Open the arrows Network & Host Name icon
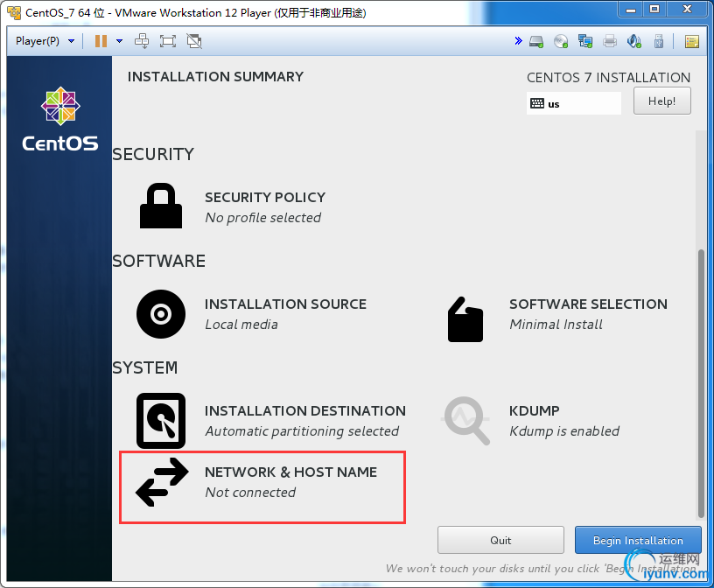Image resolution: width=714 pixels, height=588 pixels. pos(162,482)
